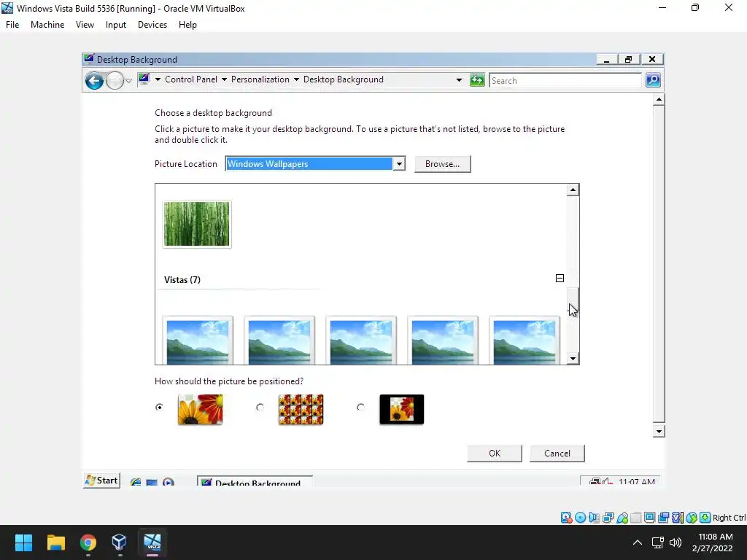Screen dimensions: 747x560
Task: Click the computer icon in the address bar
Action: [144, 79]
